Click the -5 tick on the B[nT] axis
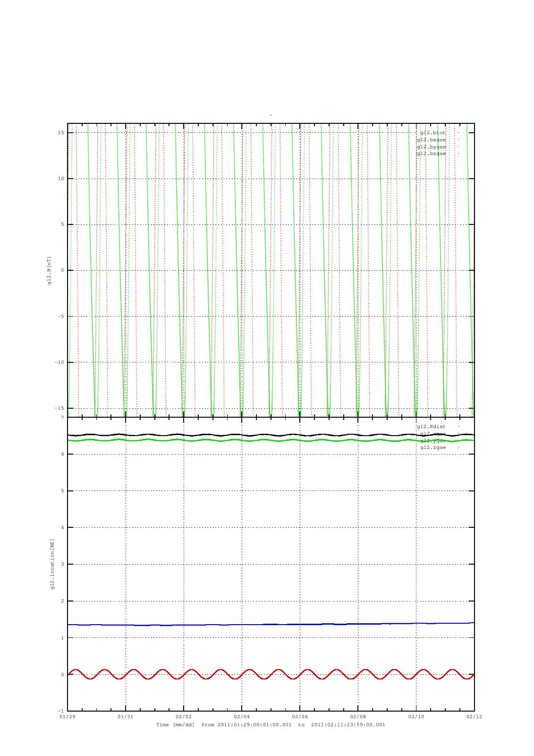The image size is (534, 756). click(x=61, y=317)
